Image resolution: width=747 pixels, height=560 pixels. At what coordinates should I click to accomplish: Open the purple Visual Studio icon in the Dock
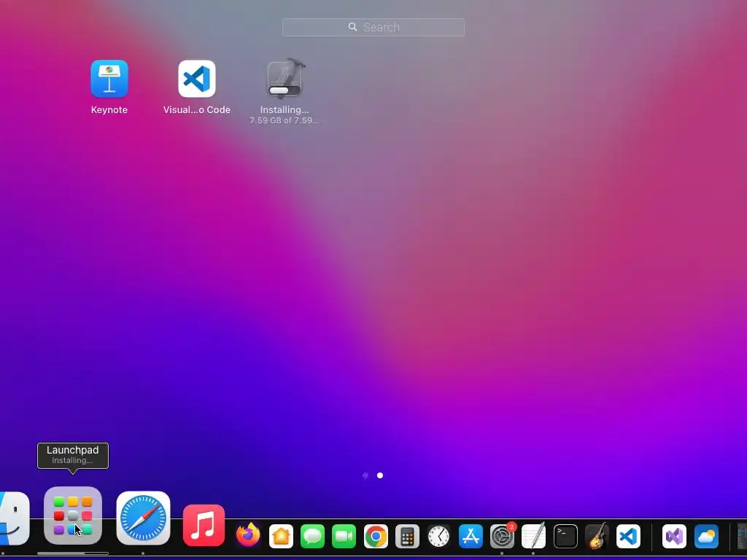674,536
